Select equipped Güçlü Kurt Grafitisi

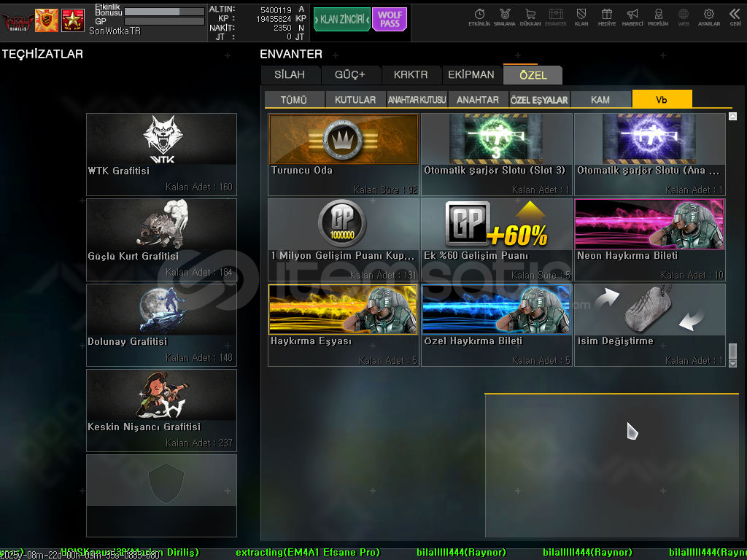coord(161,239)
